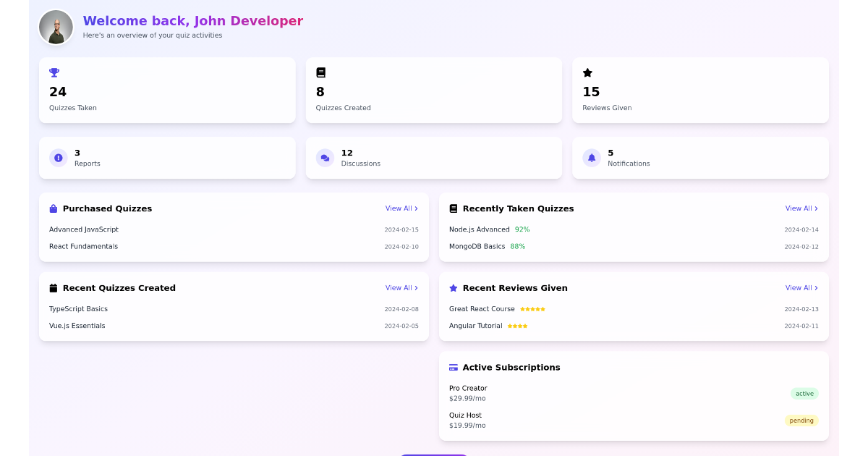Select the calendar icon beside Recent Quizzes Created
Screen dimensions: 868x456
[x=53, y=287]
